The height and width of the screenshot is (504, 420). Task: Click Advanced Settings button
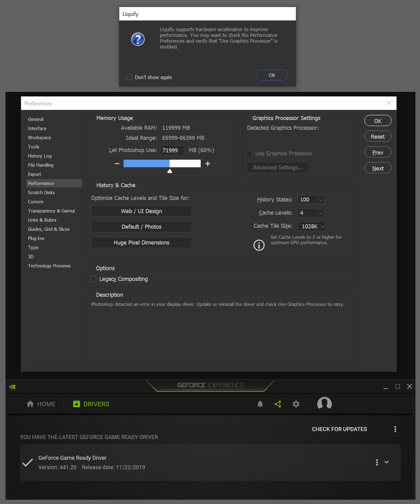(x=278, y=168)
